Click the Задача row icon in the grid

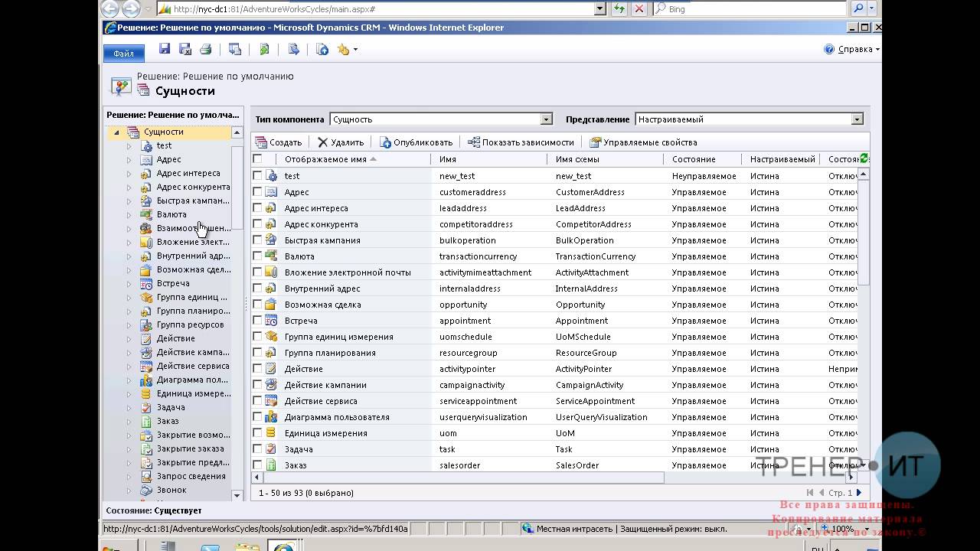coord(271,448)
